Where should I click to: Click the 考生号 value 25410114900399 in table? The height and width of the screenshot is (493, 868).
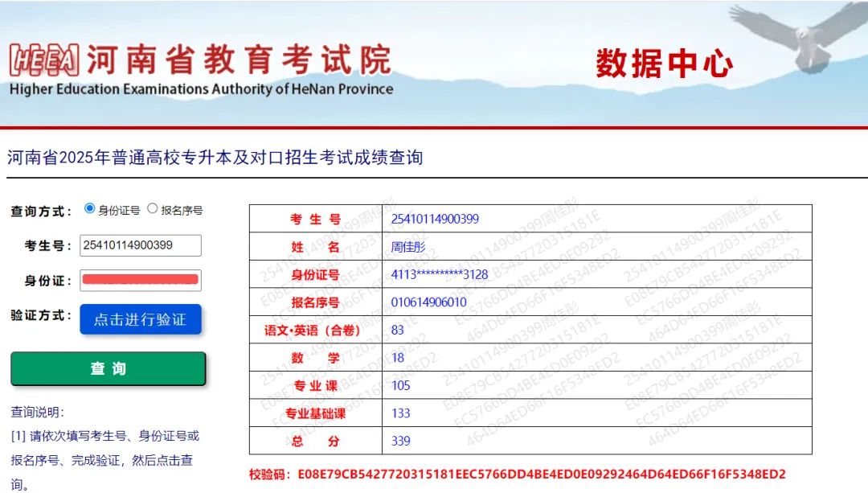click(435, 219)
